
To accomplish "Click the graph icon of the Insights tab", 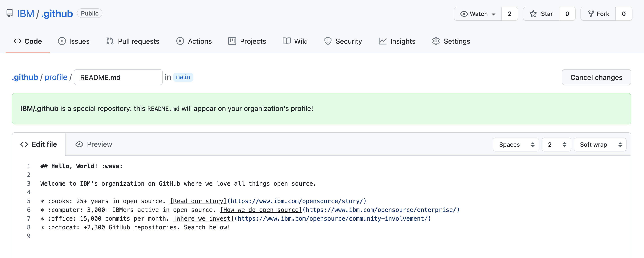I will pos(383,41).
